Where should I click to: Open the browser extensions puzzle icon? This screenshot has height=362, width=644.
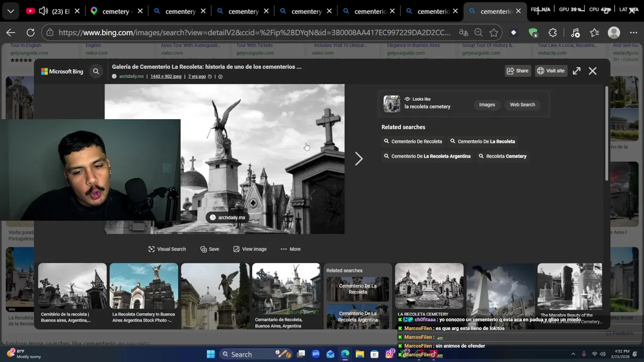click(x=553, y=33)
